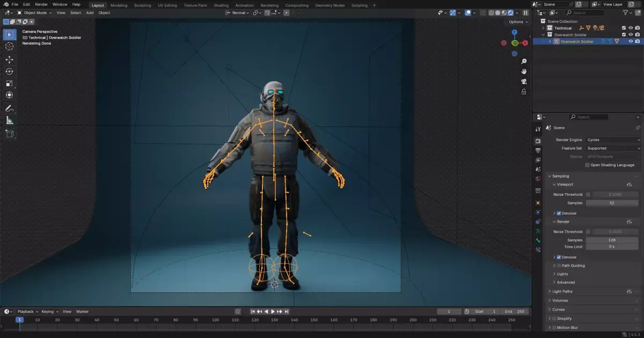Click the Blender logo menu icon

tap(5, 5)
